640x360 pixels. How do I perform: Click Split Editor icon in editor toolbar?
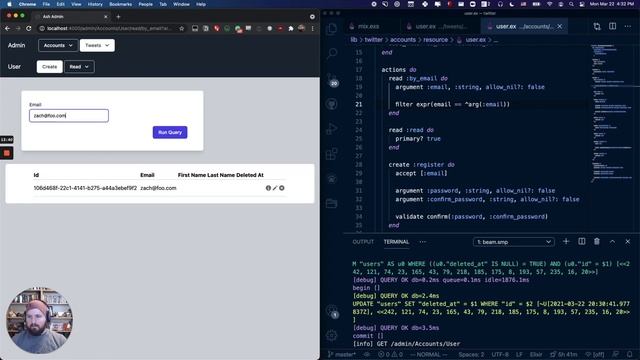point(613,26)
